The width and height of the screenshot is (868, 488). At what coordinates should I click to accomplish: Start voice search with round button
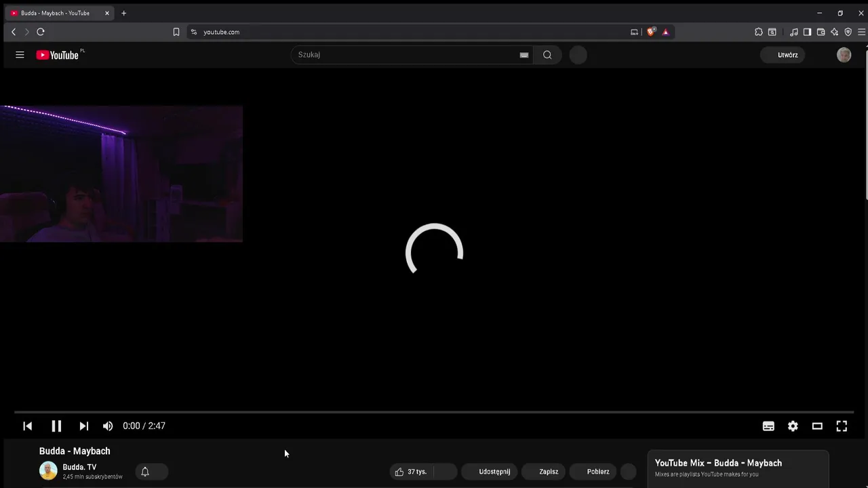pos(578,55)
